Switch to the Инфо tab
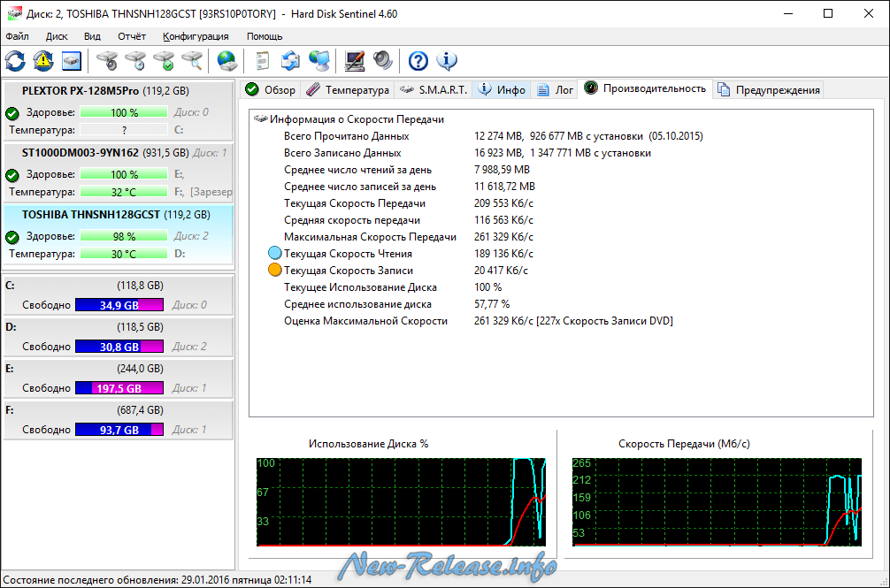The height and width of the screenshot is (588, 890). (502, 89)
